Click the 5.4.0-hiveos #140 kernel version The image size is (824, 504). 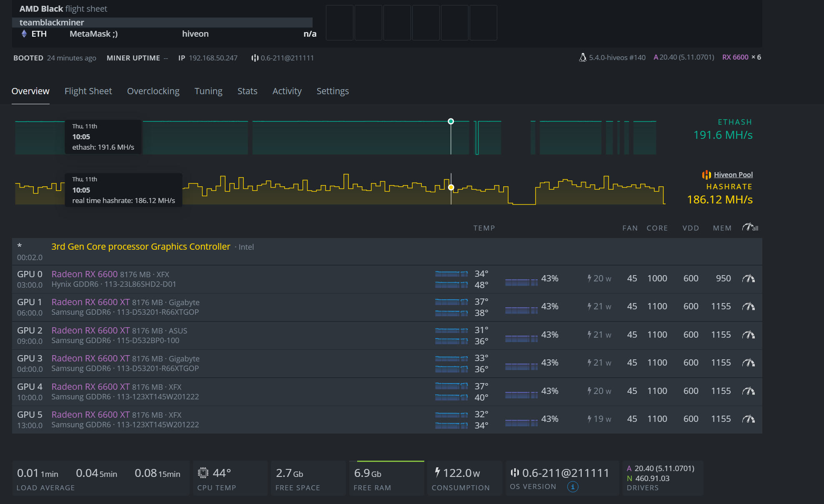617,58
